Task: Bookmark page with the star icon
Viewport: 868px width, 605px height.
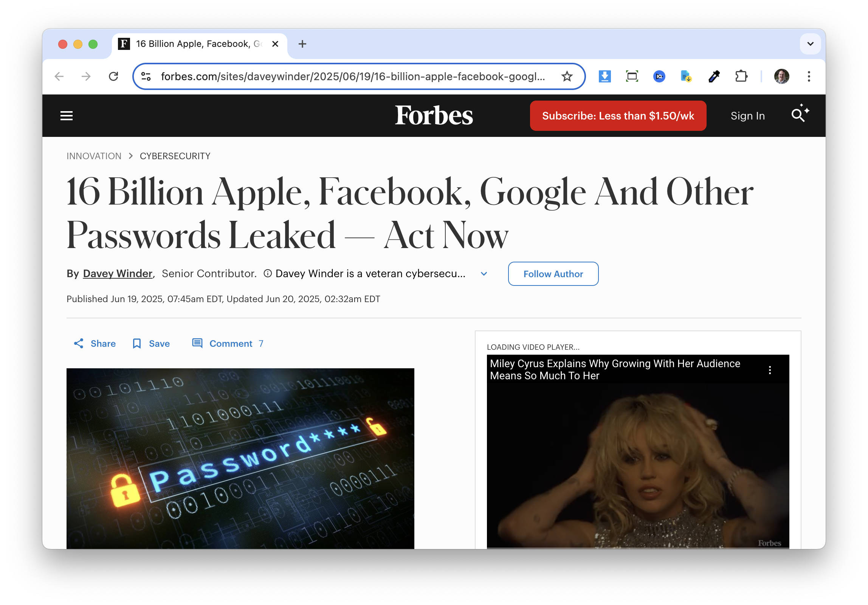Action: (x=567, y=77)
